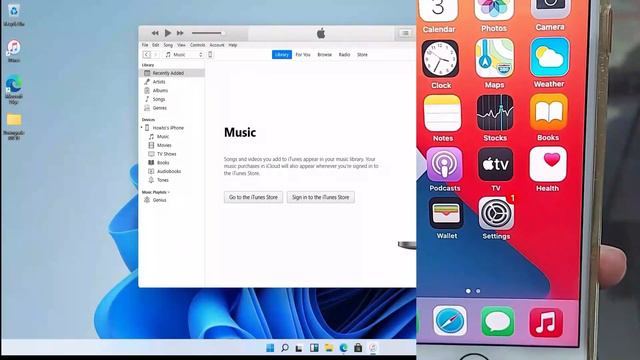640x360 pixels.
Task: Select Books under the iPhone device
Action: pos(163,162)
